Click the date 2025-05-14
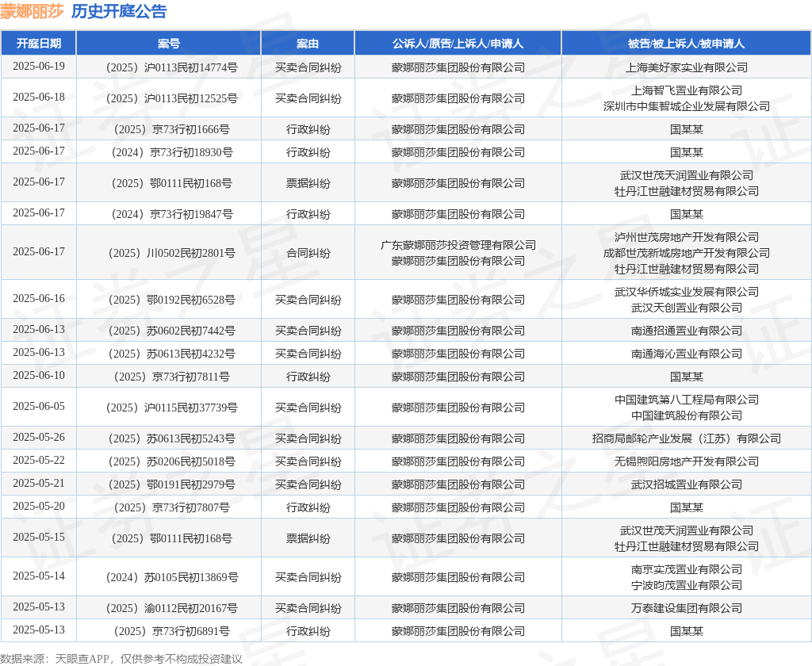Viewport: 812px width, 666px height. (39, 576)
